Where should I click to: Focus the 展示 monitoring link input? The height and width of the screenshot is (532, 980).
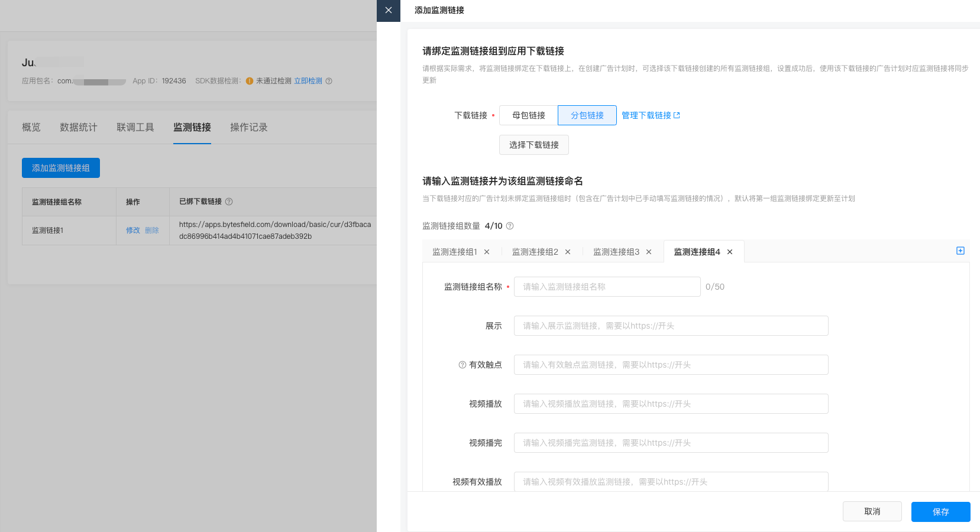(x=671, y=326)
